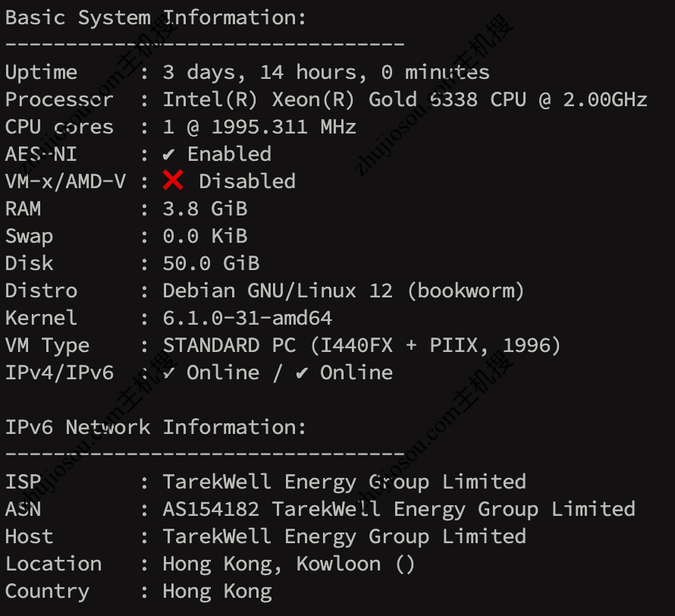Click the Host row's TarekWell Energy text
The image size is (675, 616).
pos(344,536)
